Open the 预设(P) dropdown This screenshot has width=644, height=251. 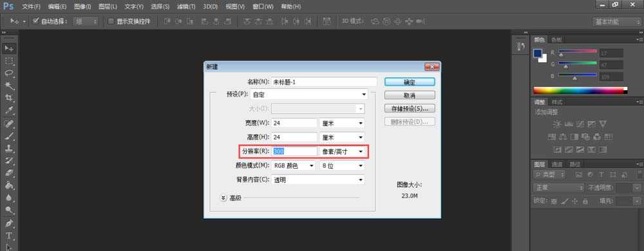pyautogui.click(x=309, y=95)
